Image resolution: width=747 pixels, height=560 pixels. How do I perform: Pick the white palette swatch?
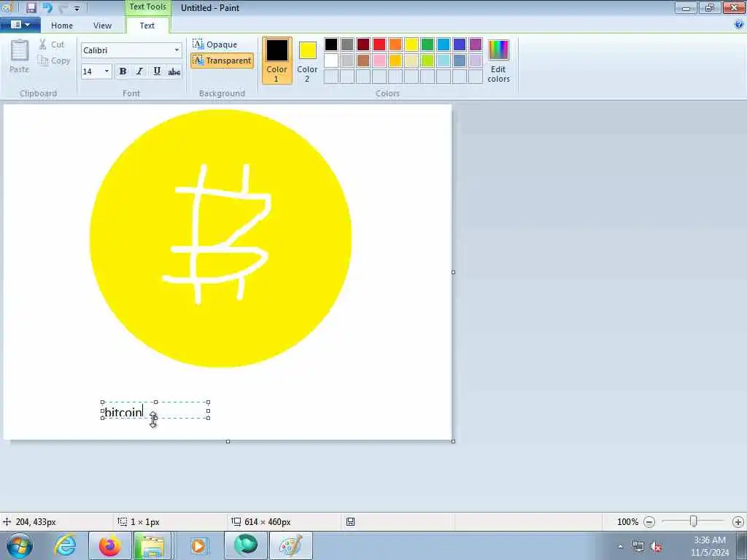point(331,61)
